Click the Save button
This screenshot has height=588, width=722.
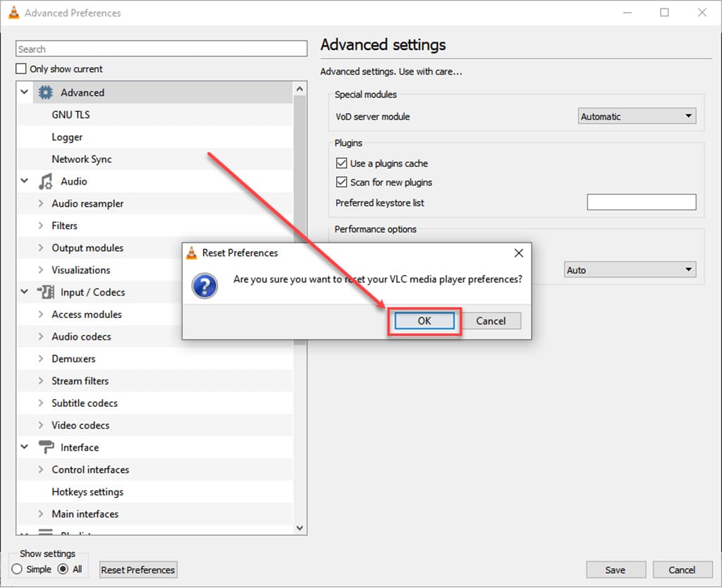pos(615,570)
